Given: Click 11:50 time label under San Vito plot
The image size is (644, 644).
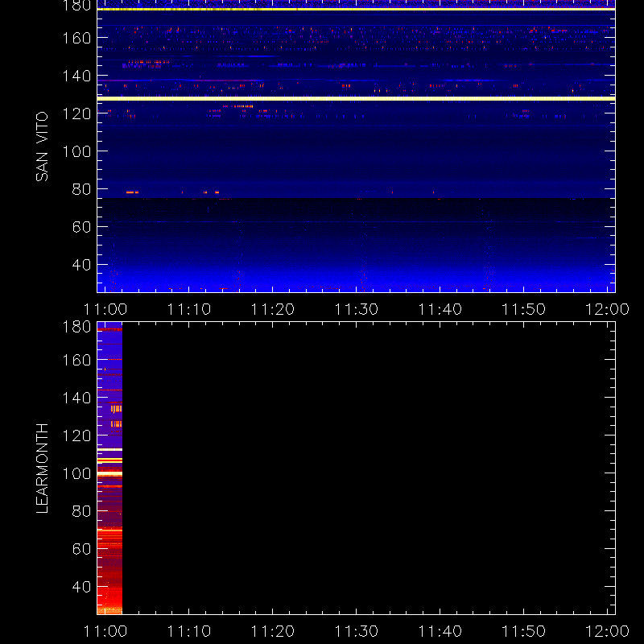Looking at the screenshot, I should pos(524,309).
